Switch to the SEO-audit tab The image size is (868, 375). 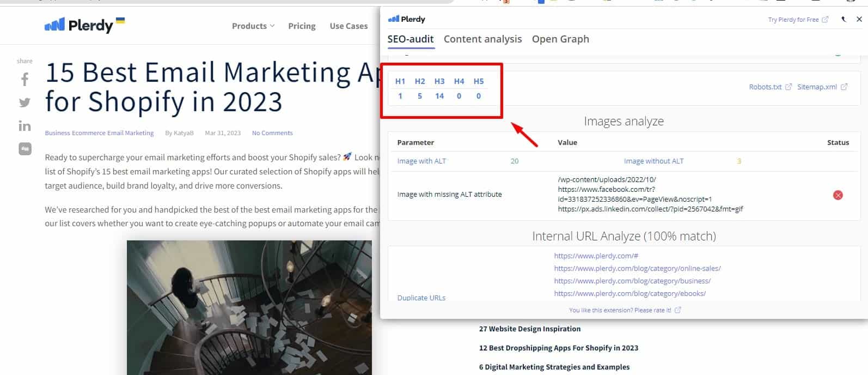tap(411, 39)
